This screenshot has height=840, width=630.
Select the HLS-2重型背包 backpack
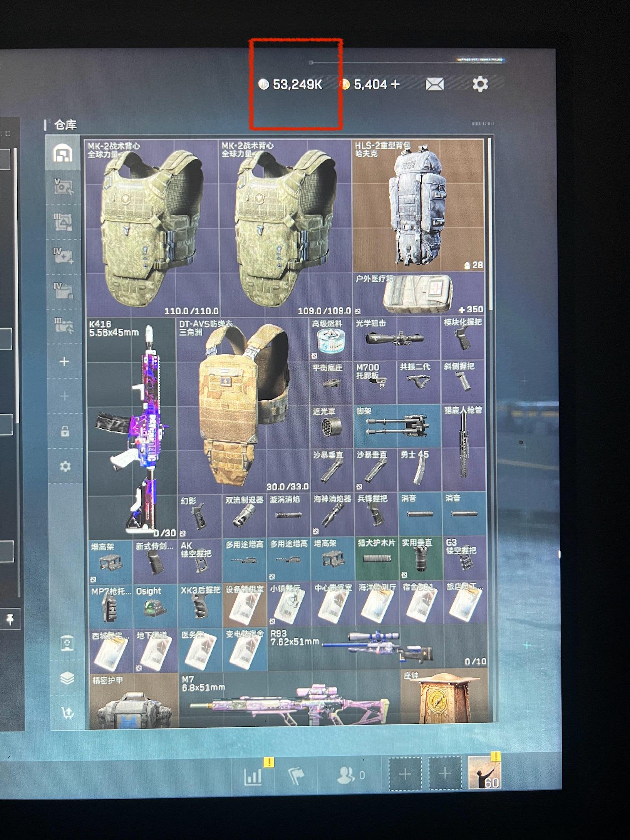coord(418,206)
